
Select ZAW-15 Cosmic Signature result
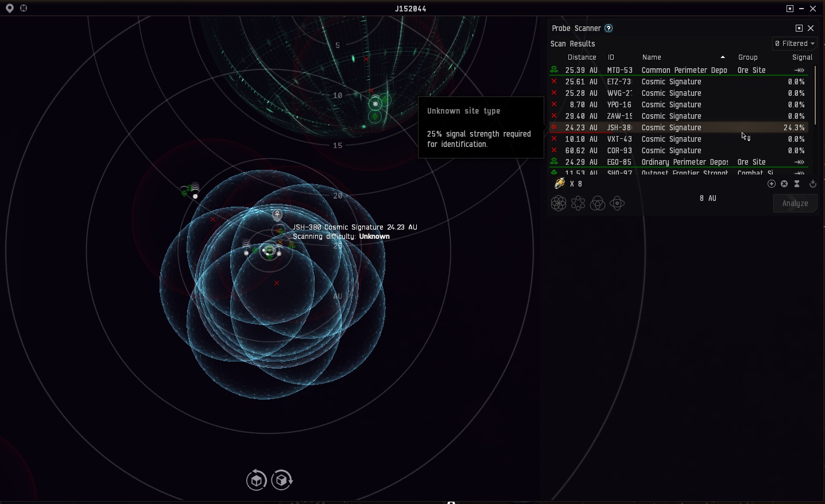click(679, 116)
